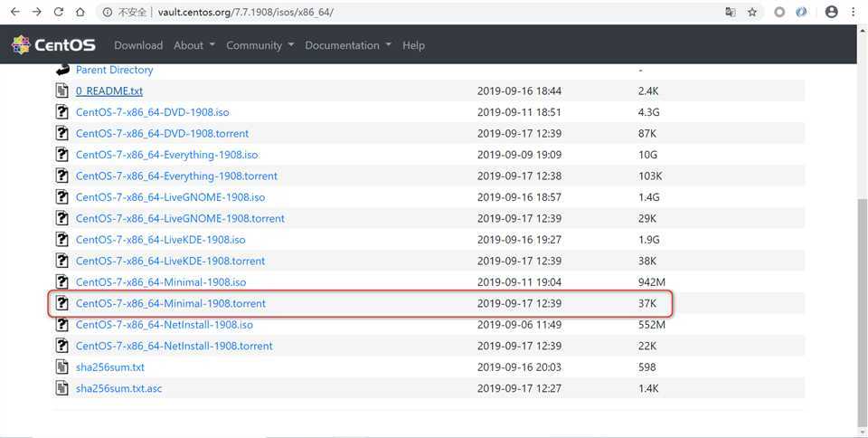Click the icon beside Everything-1908.torrent

click(x=62, y=176)
